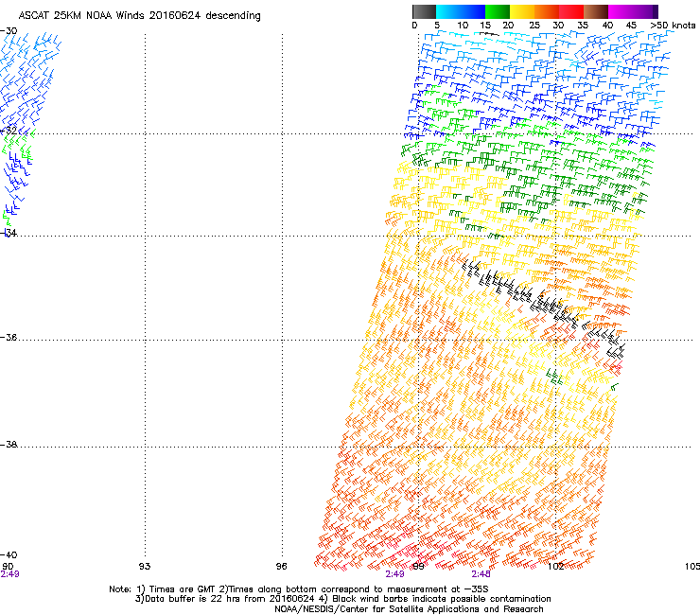
Task: Select the latitude label '-34'
Action: click(x=9, y=233)
